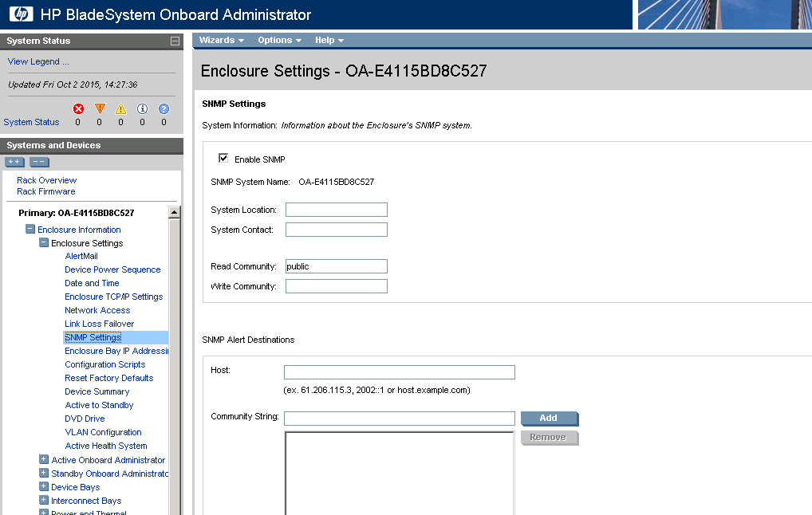The image size is (812, 515).
Task: Click the blue unknown question-mark status icon
Action: coord(164,108)
